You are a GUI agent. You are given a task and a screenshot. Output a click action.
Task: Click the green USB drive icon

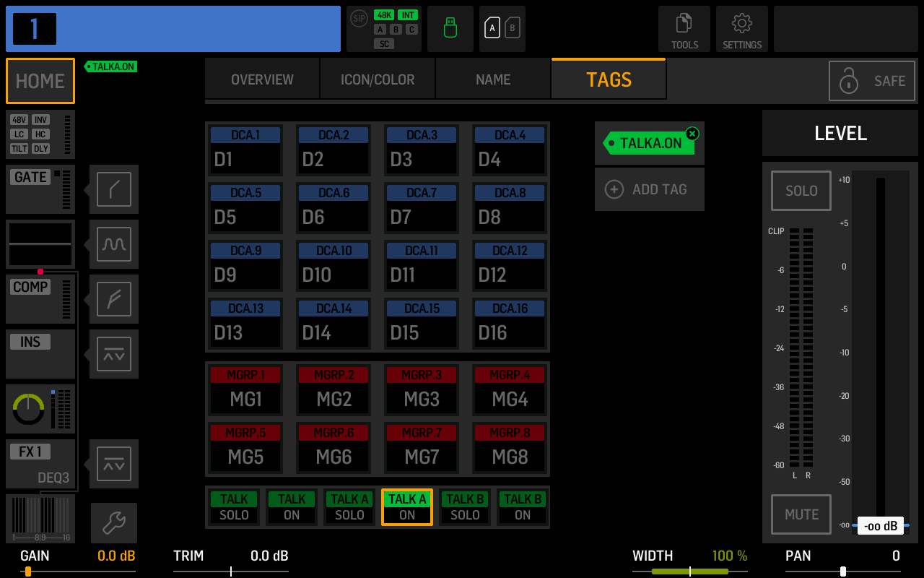tap(450, 29)
